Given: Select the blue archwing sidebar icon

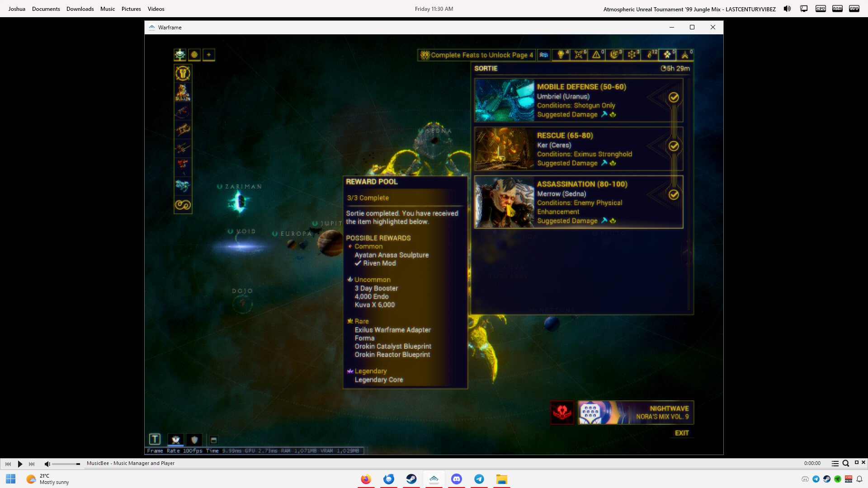Looking at the screenshot, I should point(183,185).
